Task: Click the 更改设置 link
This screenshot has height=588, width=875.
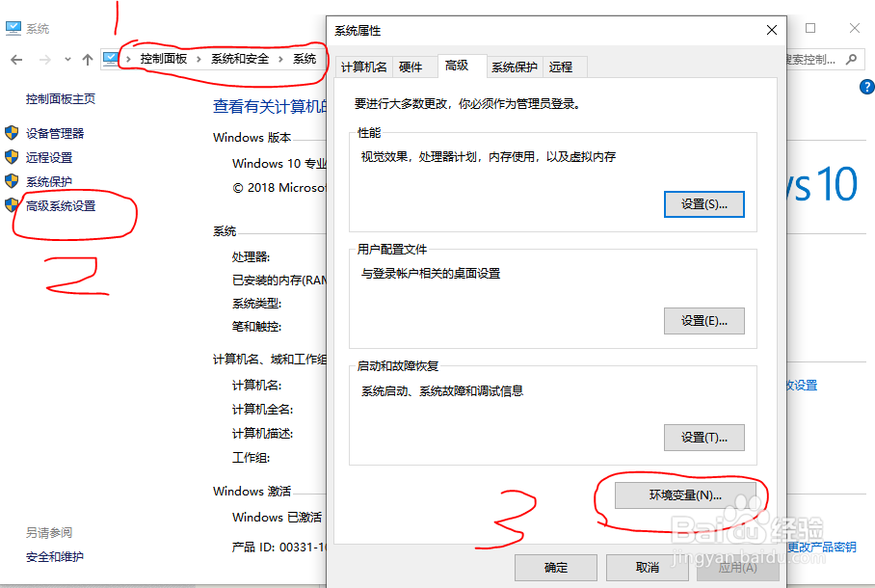Action: click(x=802, y=385)
